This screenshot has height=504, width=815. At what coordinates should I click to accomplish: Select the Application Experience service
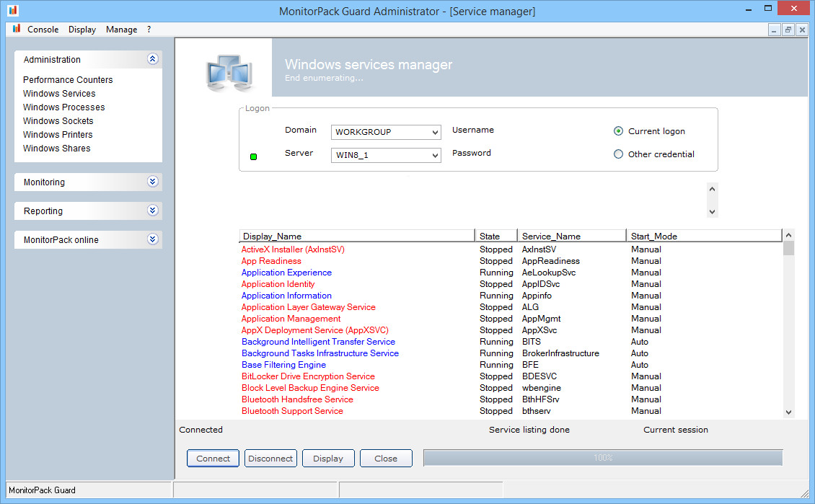coord(286,273)
